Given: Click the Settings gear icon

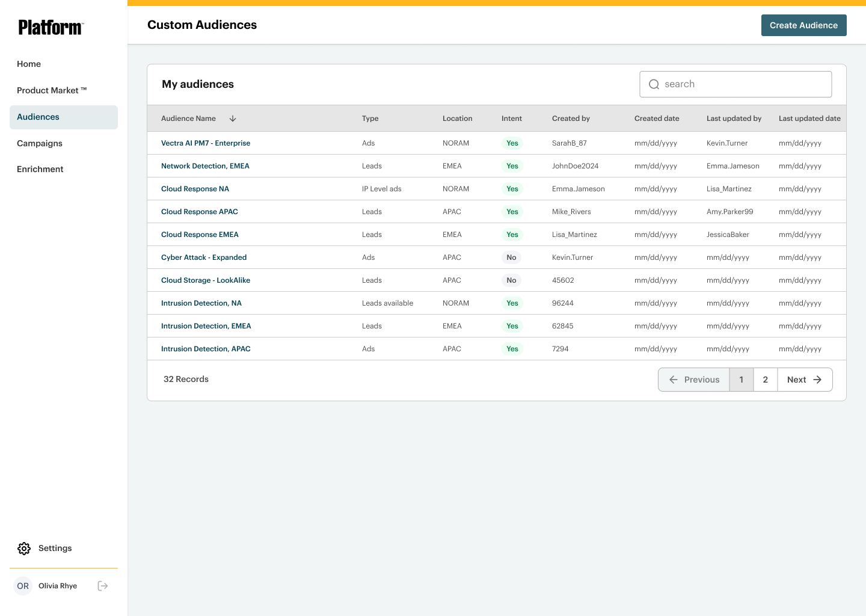Looking at the screenshot, I should point(24,549).
